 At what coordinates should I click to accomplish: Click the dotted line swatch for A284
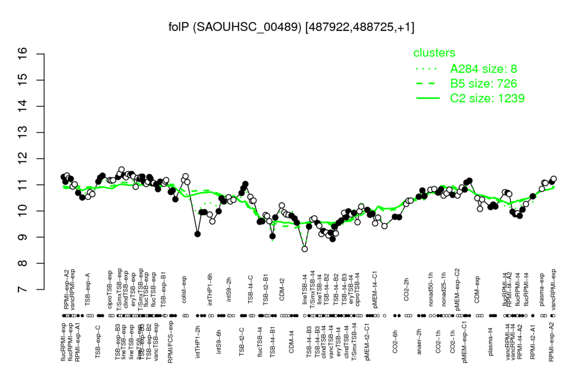coord(428,69)
